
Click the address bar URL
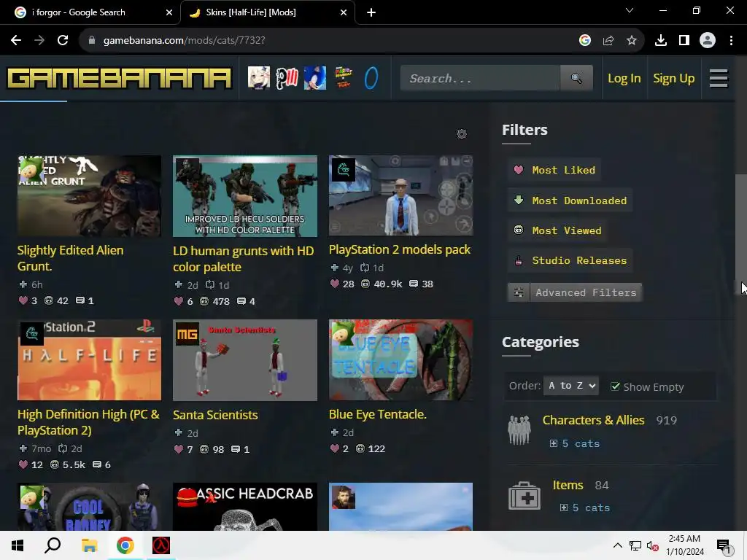tap(184, 40)
